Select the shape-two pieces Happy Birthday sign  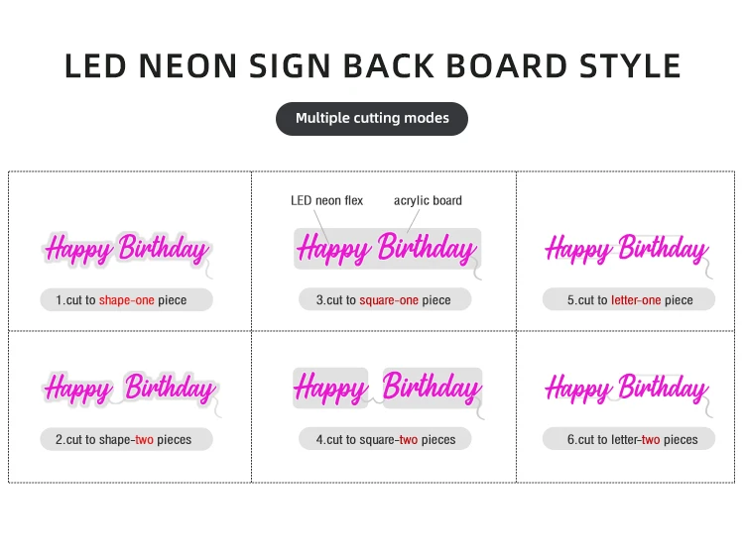(129, 389)
